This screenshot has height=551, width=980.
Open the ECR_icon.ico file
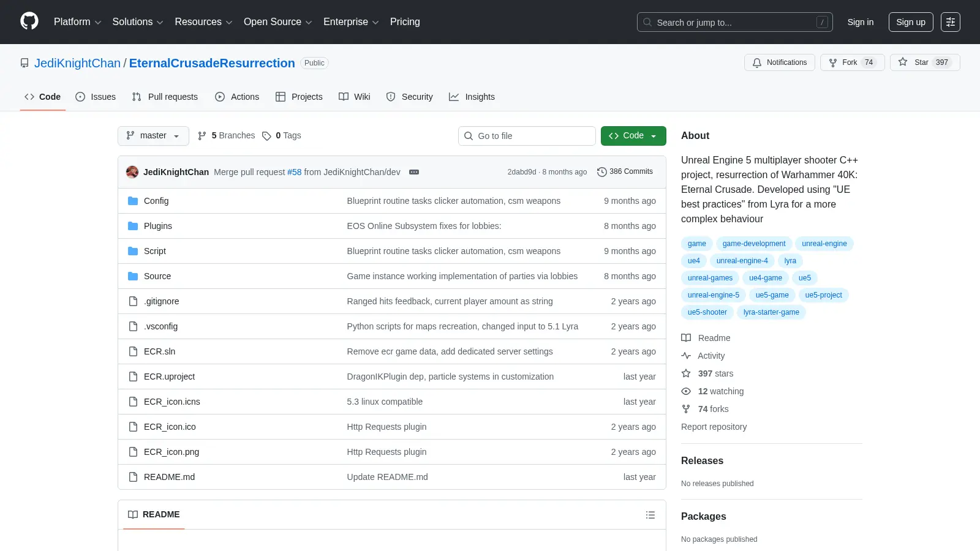coord(170,427)
